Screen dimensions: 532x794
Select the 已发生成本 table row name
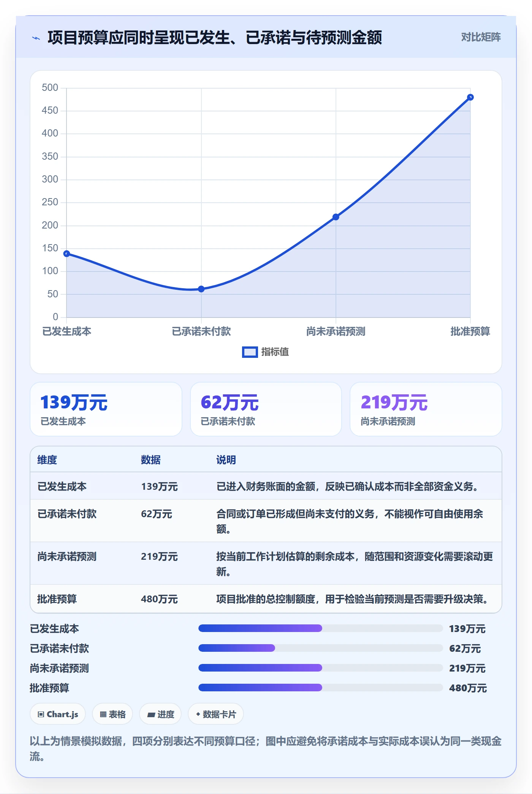[62, 486]
